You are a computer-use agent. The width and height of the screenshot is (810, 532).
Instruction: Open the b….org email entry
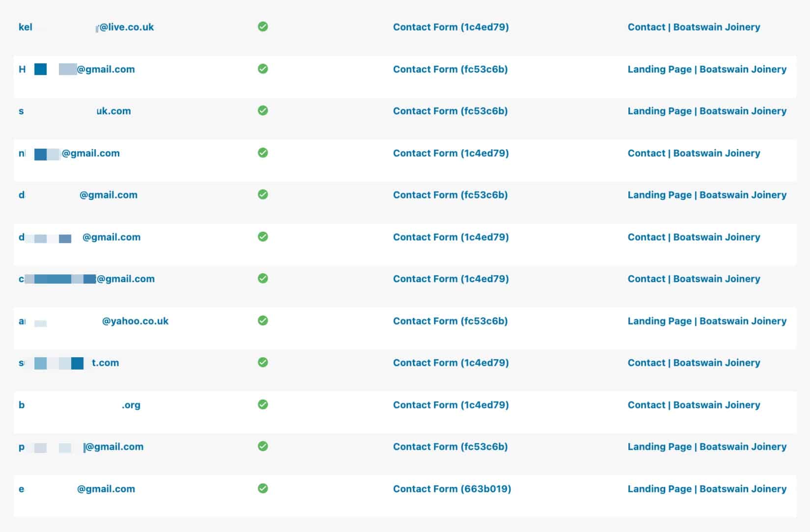(80, 405)
